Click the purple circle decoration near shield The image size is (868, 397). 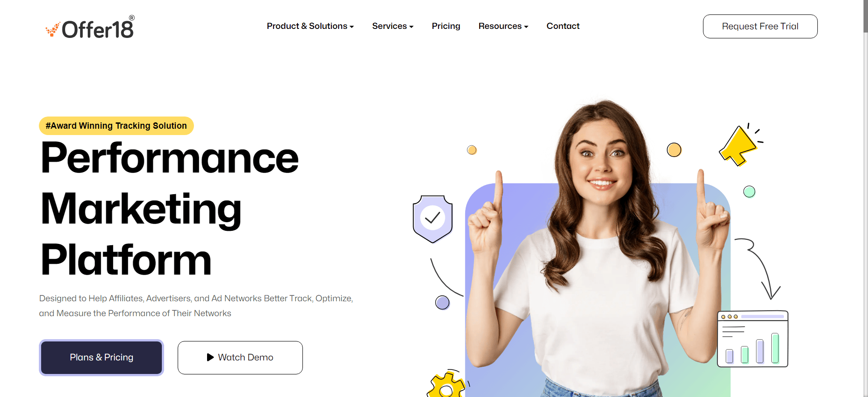(x=442, y=303)
